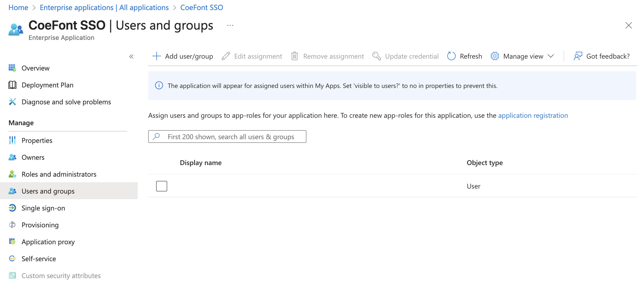
Task: Click the Users and groups sidebar icon
Action: pyautogui.click(x=12, y=191)
